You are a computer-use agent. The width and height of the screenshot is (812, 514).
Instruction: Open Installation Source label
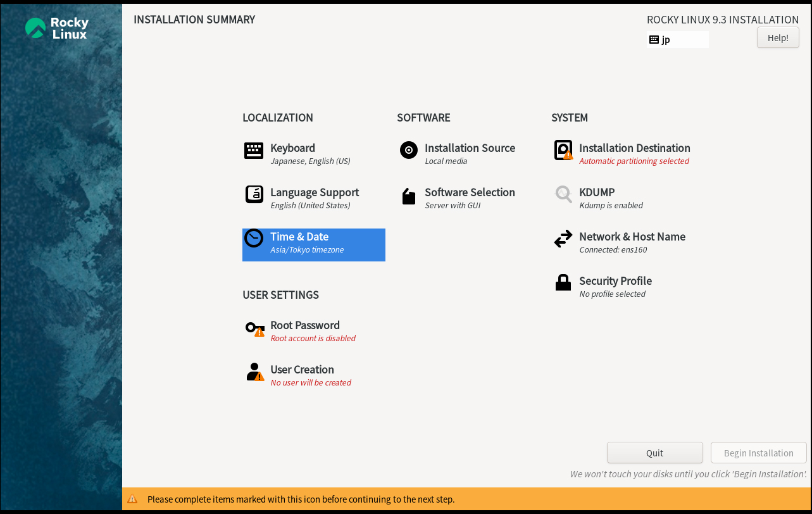click(470, 148)
